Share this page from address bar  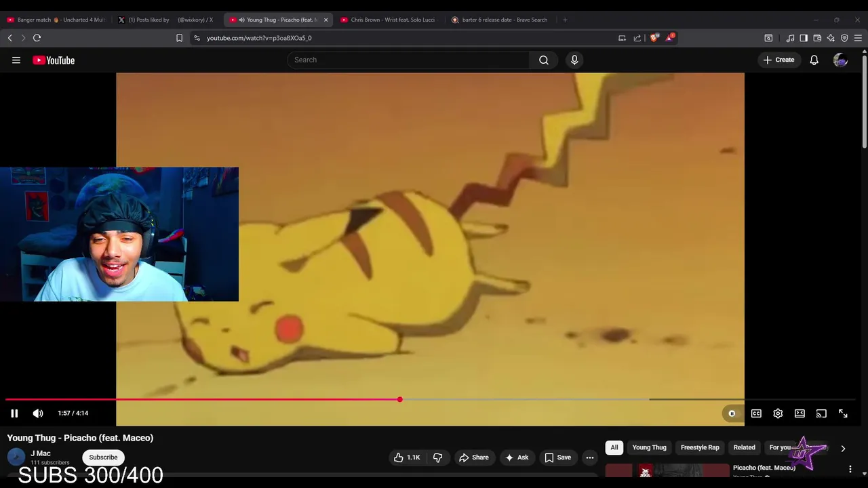point(637,38)
